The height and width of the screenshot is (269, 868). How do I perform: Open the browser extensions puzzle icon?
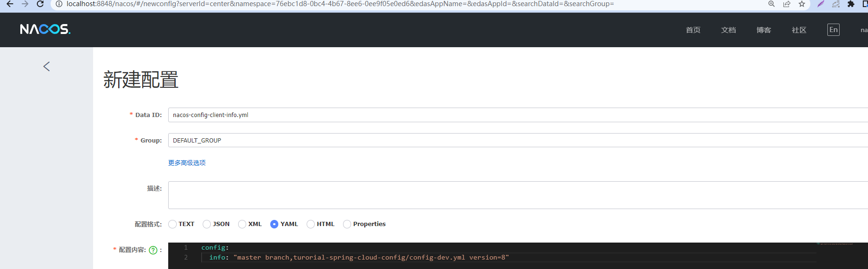[851, 4]
